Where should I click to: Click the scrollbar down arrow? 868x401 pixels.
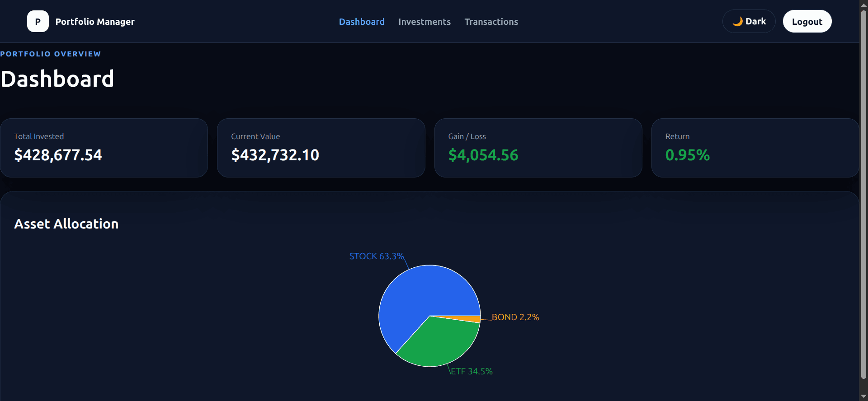[863, 396]
